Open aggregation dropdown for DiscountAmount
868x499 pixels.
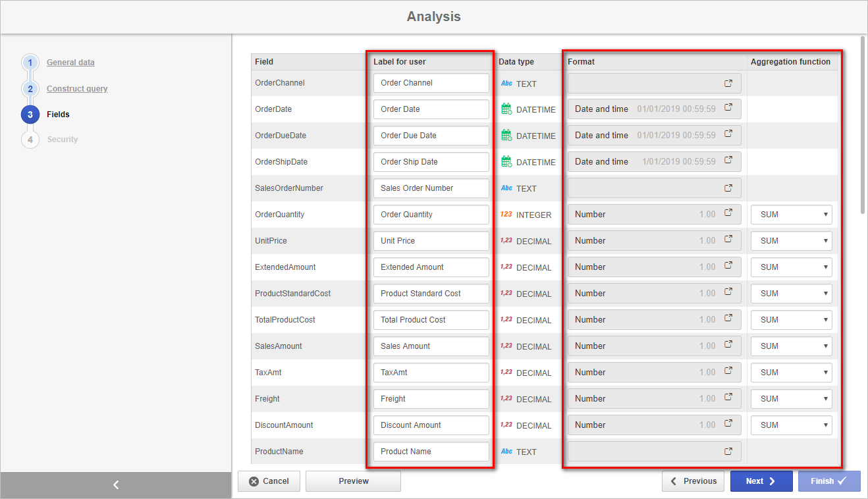click(791, 425)
